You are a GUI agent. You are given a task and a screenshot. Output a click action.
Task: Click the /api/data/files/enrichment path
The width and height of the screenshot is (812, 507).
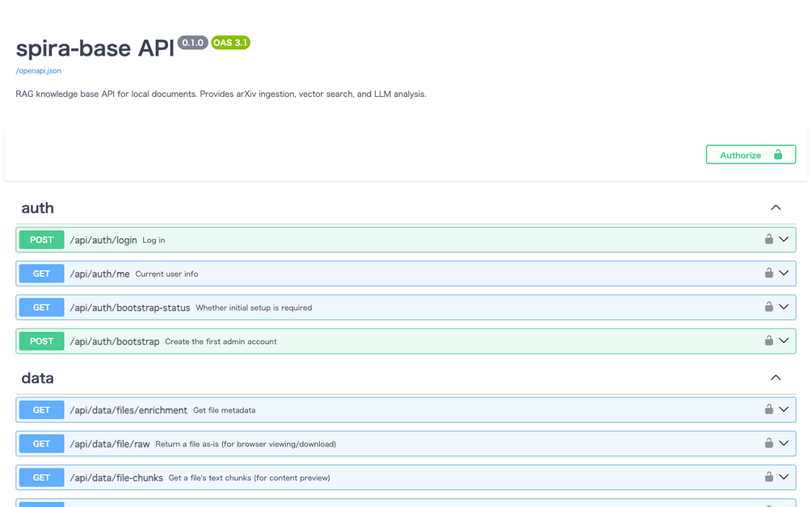pos(128,410)
